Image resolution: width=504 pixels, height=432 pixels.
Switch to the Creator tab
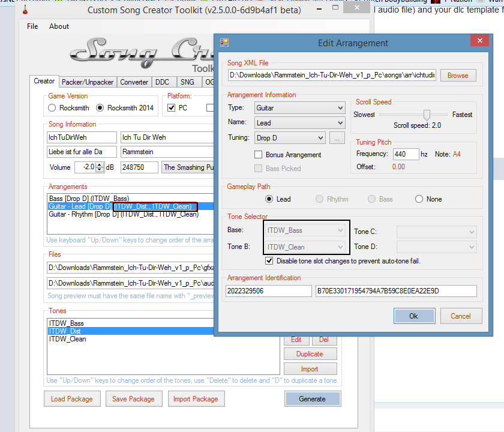click(x=44, y=81)
